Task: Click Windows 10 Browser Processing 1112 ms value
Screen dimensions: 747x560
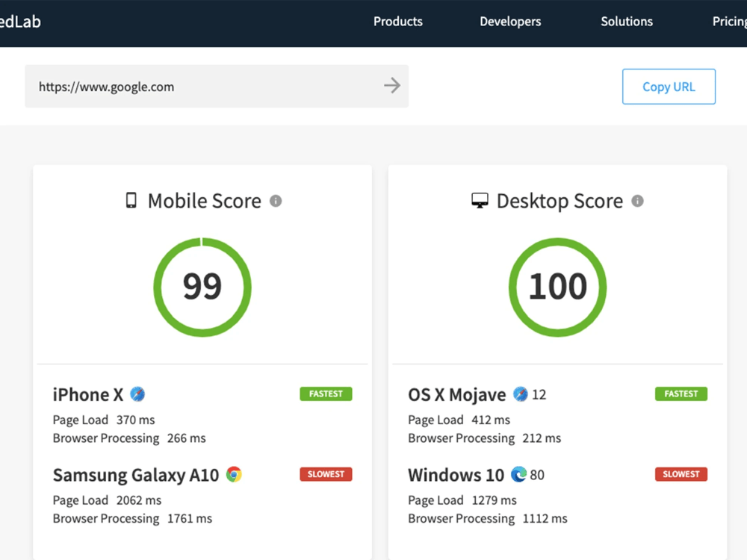Action: coord(545,519)
